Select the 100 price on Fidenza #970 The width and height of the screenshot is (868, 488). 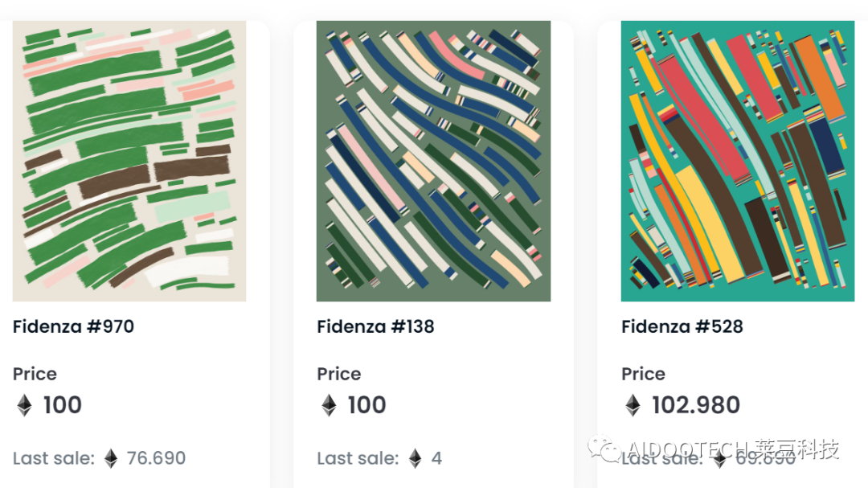tap(63, 405)
